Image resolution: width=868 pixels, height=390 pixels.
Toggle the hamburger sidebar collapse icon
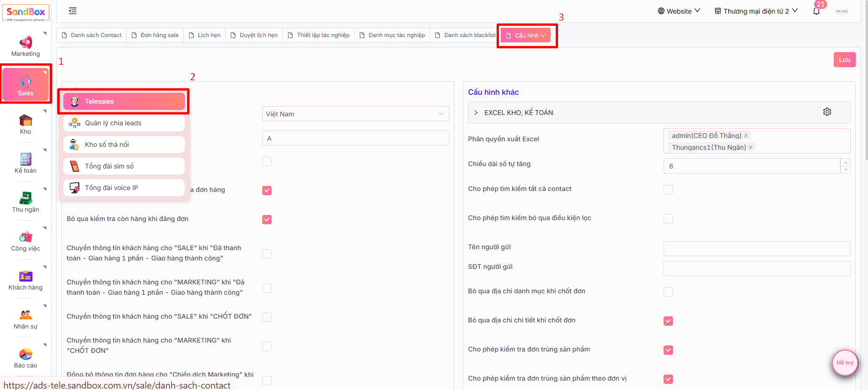(73, 11)
